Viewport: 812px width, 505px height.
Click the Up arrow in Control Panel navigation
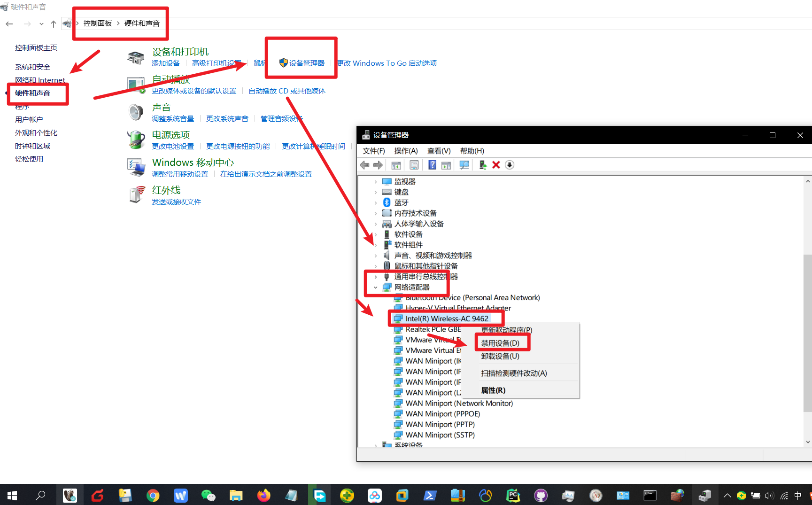[54, 23]
